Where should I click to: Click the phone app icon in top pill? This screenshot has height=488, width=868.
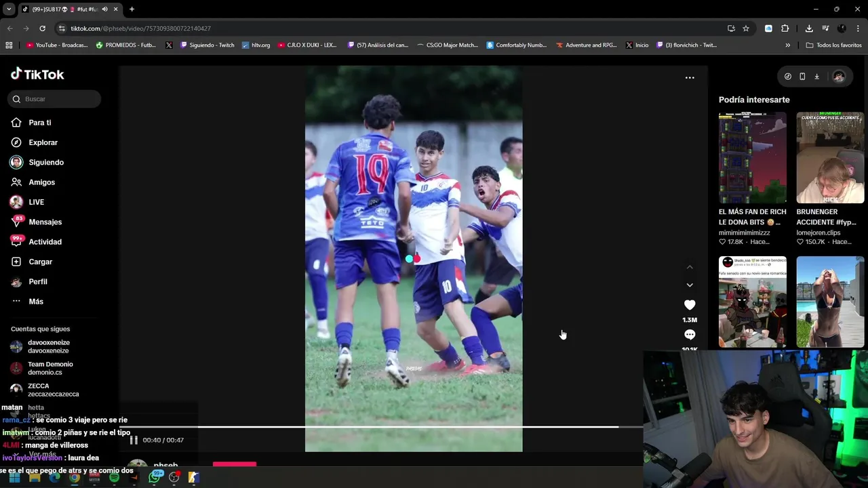click(802, 77)
